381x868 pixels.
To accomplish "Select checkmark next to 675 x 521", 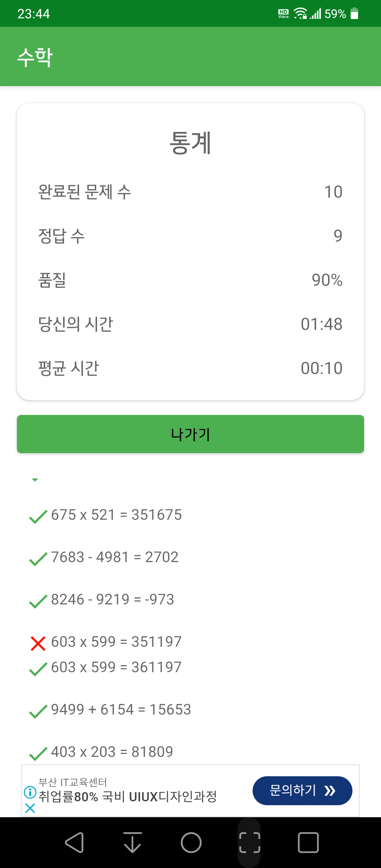I will point(38,517).
